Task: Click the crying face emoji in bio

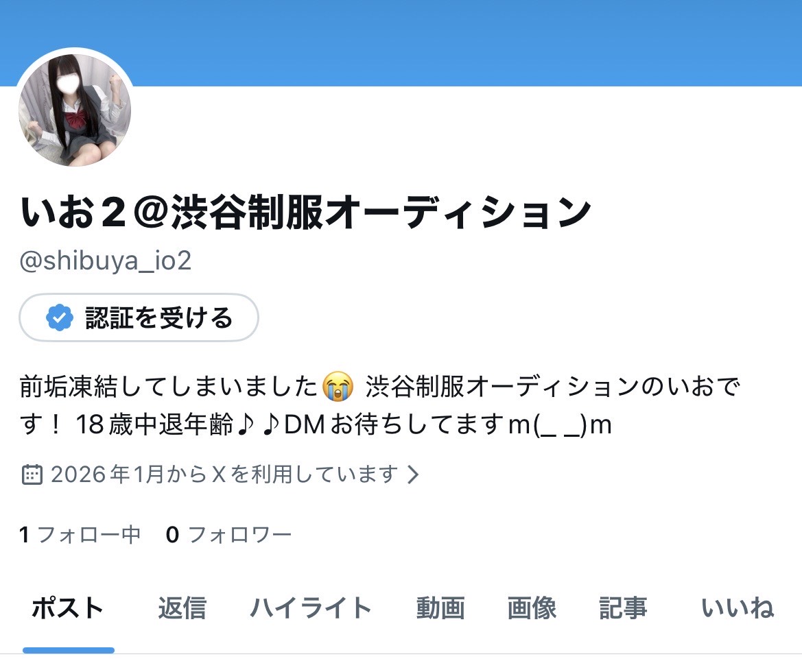Action: 338,387
